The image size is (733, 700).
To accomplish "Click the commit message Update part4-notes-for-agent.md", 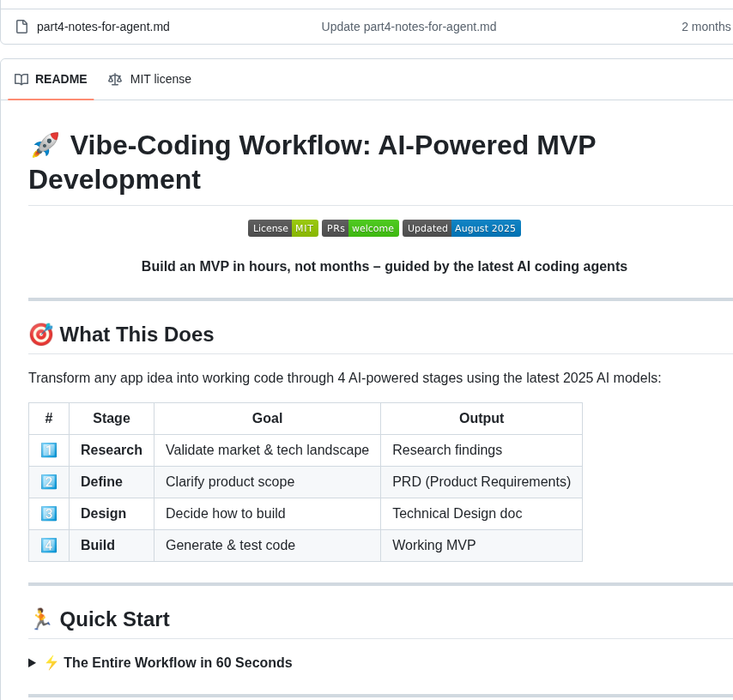I will [x=409, y=27].
